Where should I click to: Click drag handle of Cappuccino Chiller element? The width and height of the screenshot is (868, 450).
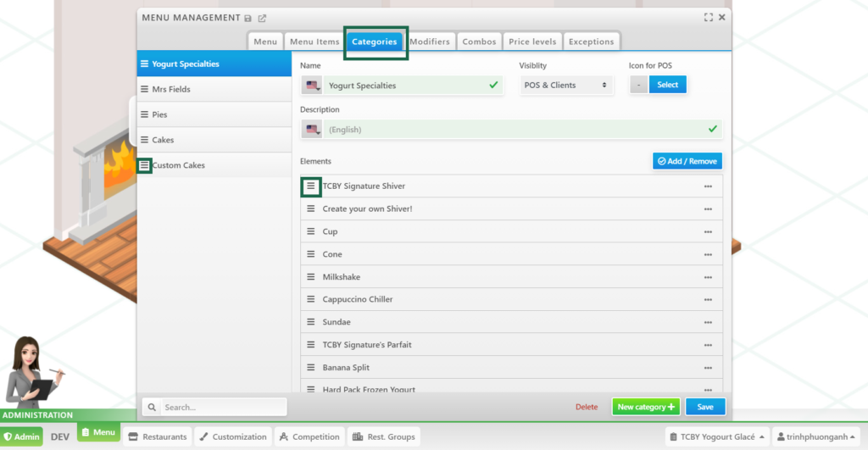pyautogui.click(x=311, y=300)
